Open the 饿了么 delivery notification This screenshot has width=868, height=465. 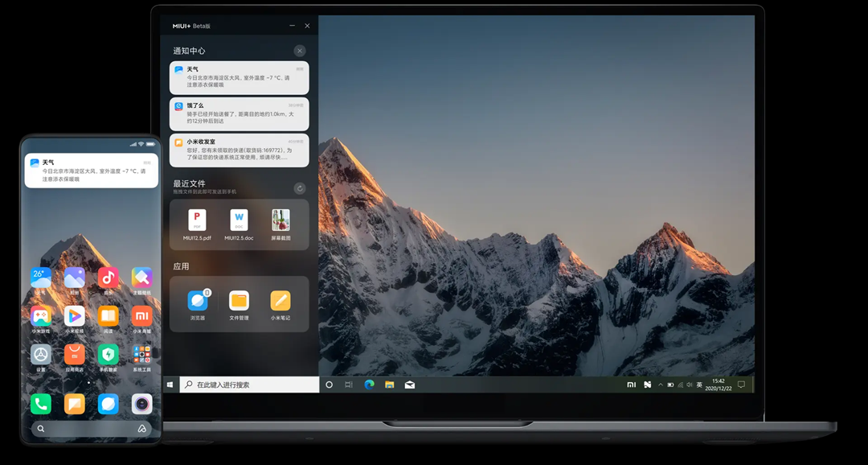point(238,114)
